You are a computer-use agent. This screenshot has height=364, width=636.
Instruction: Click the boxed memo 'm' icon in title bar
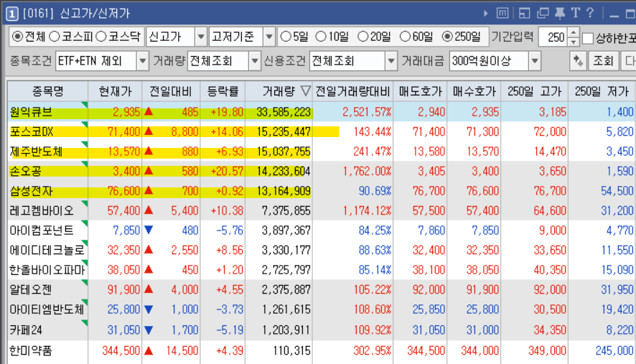502,14
